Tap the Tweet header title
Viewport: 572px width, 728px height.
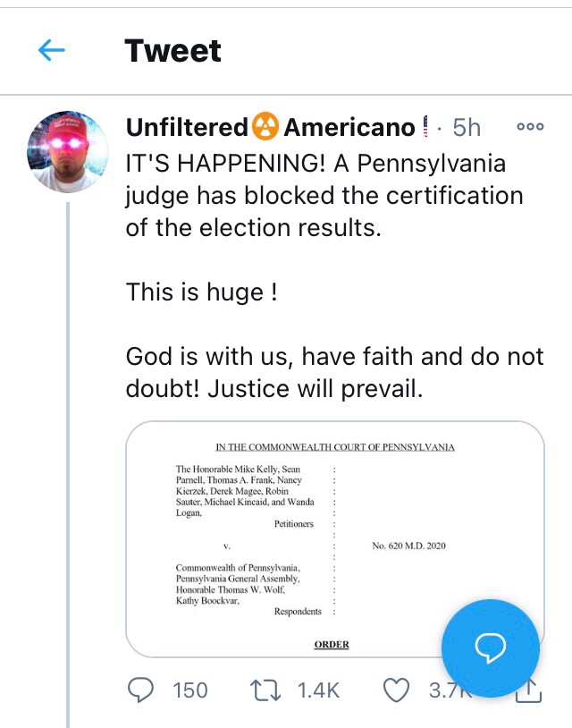[173, 51]
